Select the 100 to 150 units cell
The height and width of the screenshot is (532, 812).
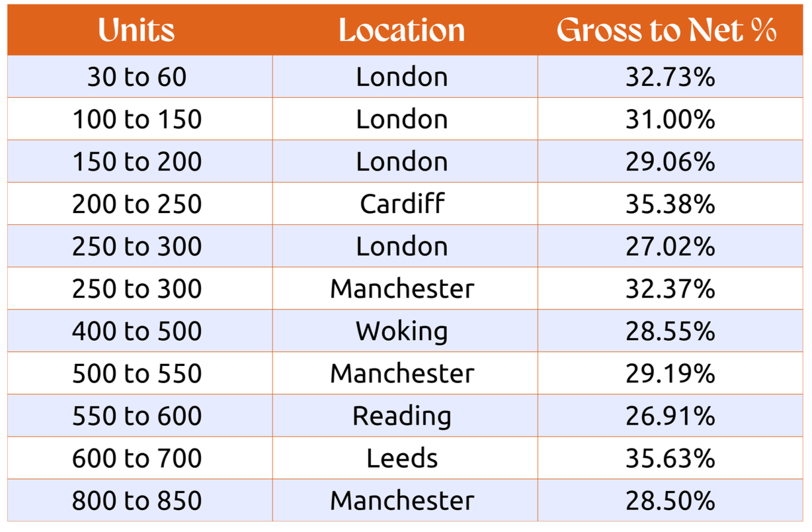click(x=137, y=119)
